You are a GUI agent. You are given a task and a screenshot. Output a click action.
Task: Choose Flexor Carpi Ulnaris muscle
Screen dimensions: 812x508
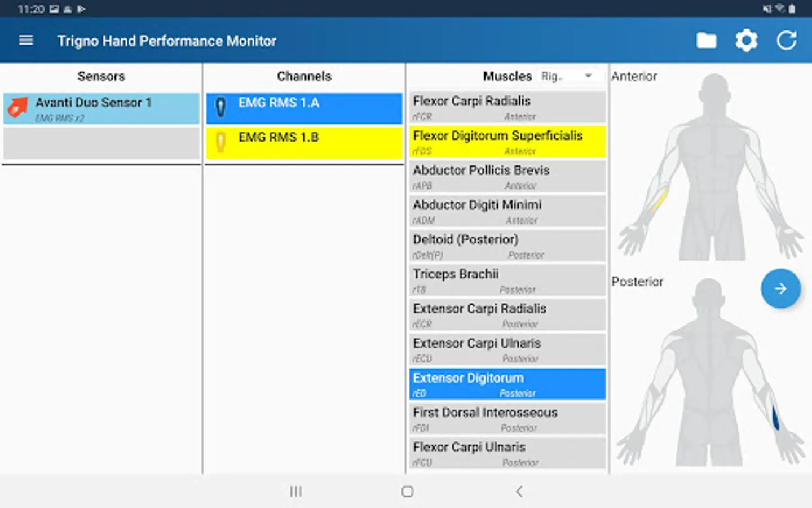[x=507, y=453]
